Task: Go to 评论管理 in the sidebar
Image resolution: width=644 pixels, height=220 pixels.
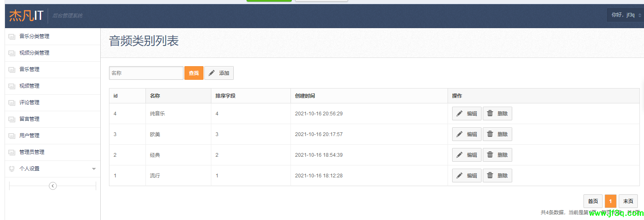Action: (x=29, y=103)
